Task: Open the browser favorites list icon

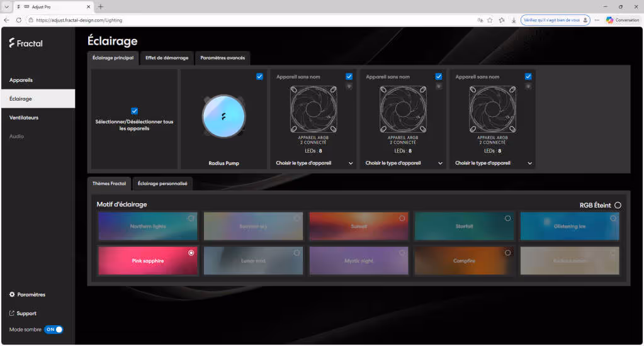Action: tap(502, 20)
